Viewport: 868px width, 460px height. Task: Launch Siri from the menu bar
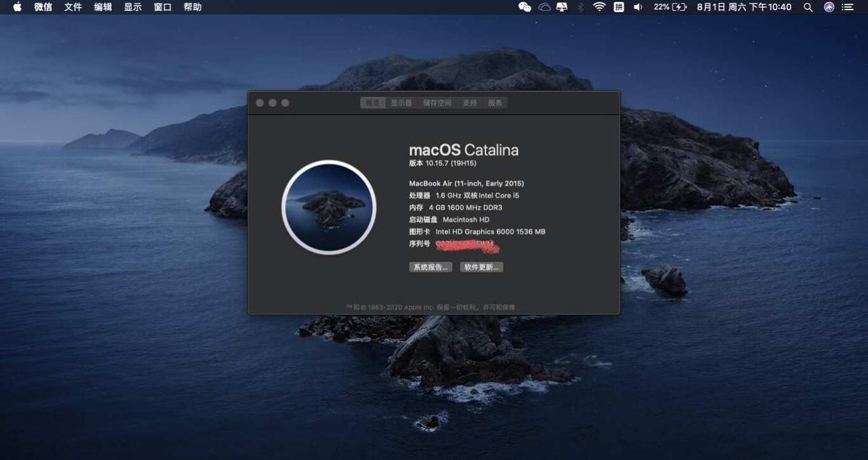point(829,7)
